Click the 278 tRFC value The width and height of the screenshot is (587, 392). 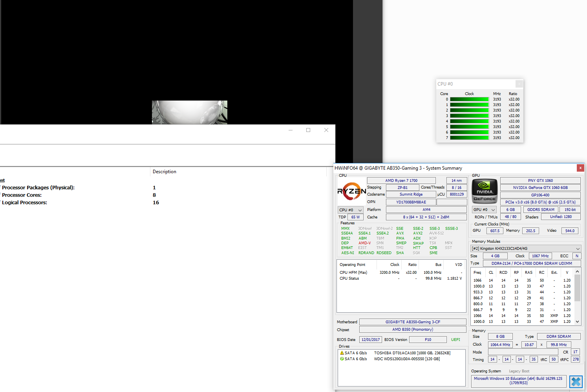click(x=576, y=359)
